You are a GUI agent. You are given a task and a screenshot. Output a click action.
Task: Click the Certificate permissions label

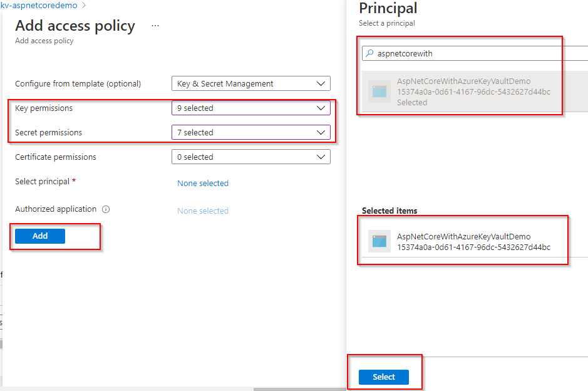coord(56,157)
